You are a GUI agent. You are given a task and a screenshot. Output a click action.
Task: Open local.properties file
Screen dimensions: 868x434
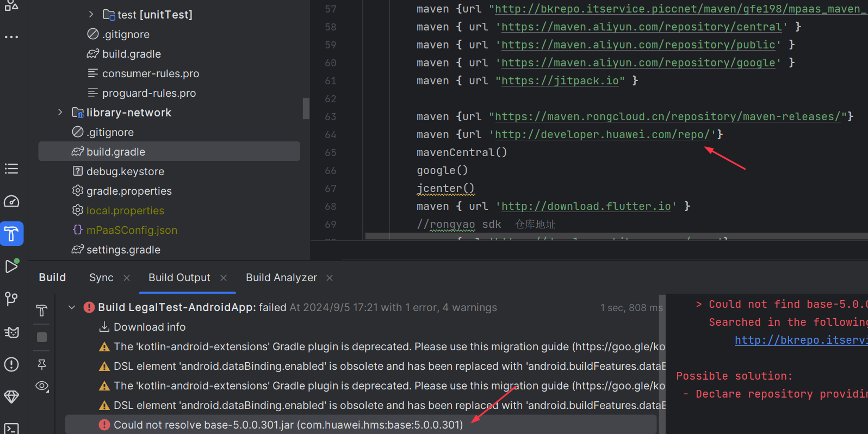pyautogui.click(x=125, y=210)
